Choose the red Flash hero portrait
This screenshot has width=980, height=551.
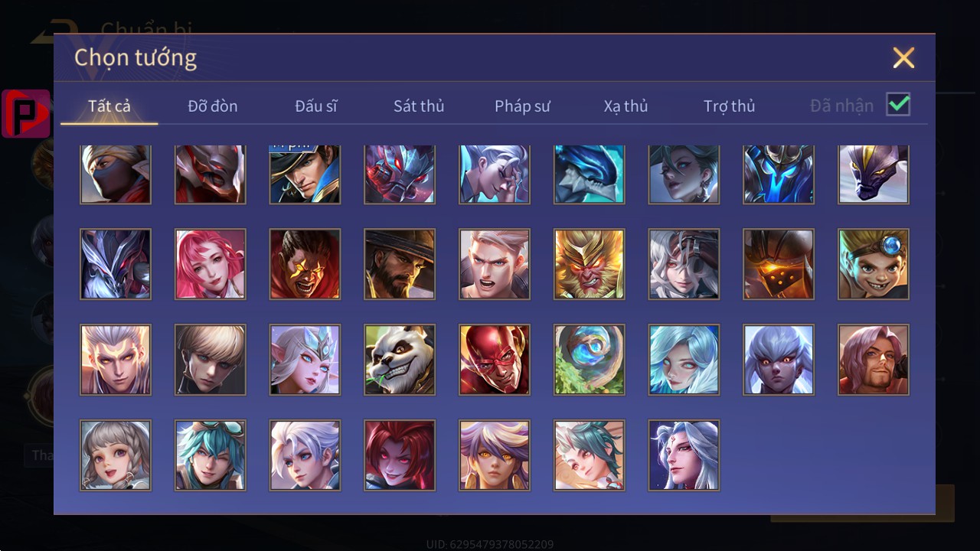495,360
